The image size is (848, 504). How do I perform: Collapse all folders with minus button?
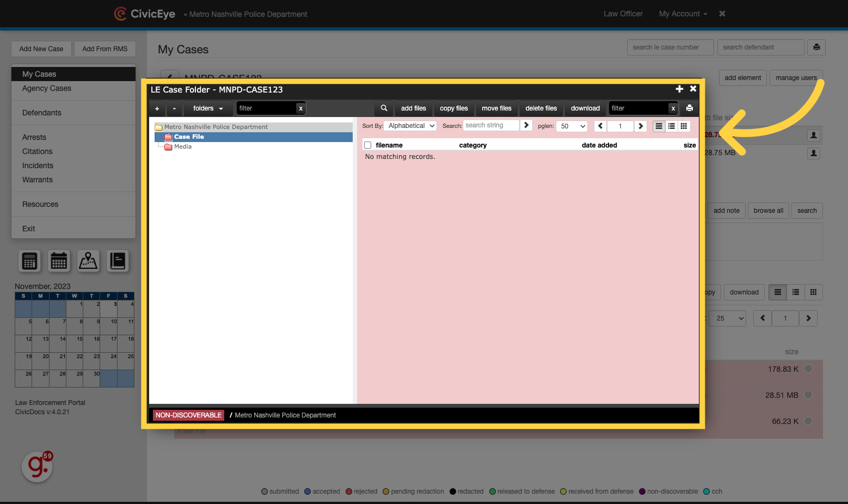pos(174,108)
